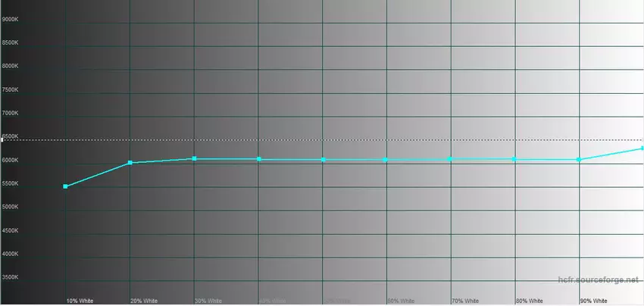Image resolution: width=644 pixels, height=306 pixels.
Task: Click the 10% White axis label
Action: (x=80, y=301)
